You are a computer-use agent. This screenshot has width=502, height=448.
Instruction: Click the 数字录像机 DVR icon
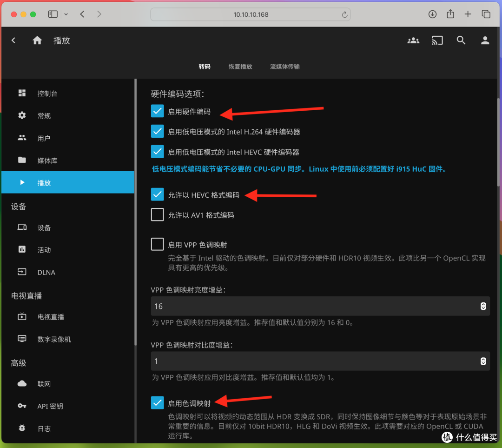(22, 339)
